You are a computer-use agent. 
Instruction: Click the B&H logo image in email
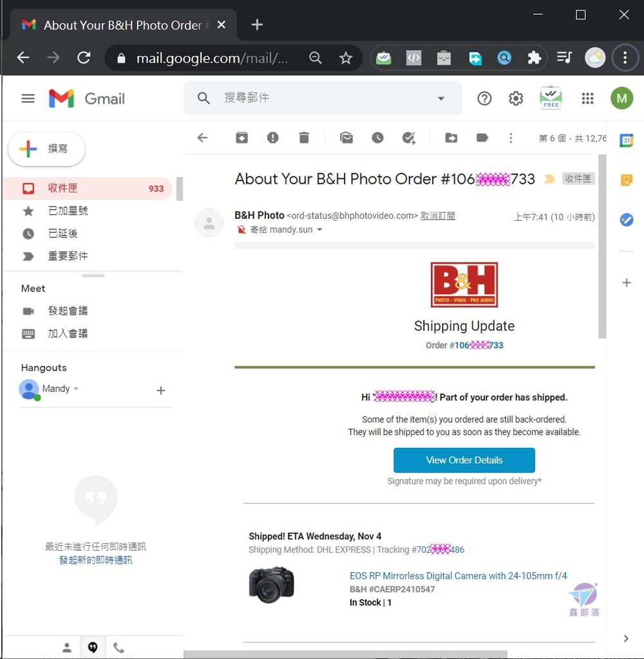click(x=464, y=284)
